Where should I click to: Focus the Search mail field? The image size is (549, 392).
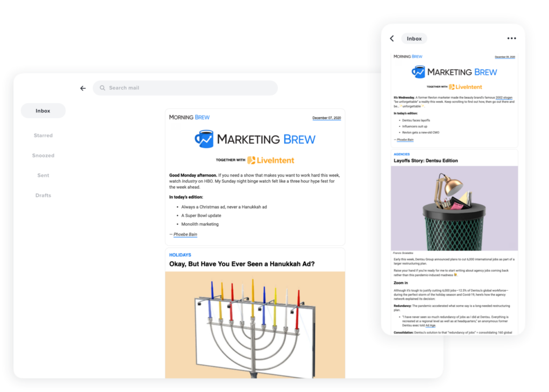tap(185, 88)
